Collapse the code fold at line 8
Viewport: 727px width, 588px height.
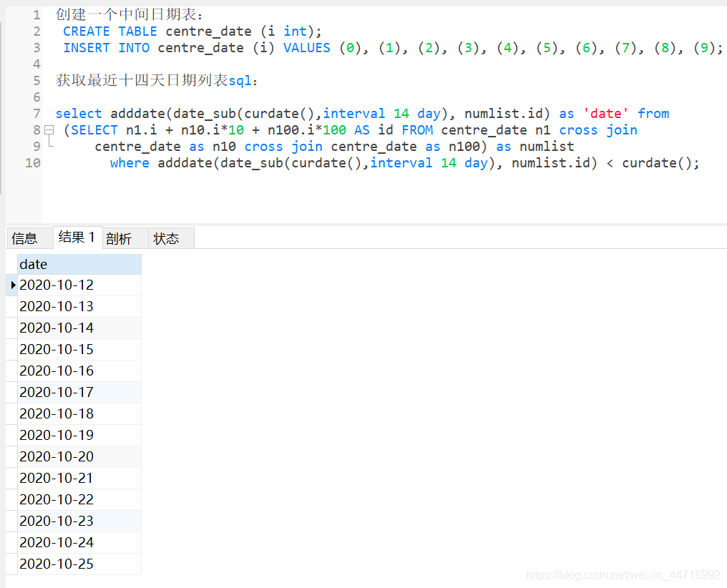(x=49, y=130)
